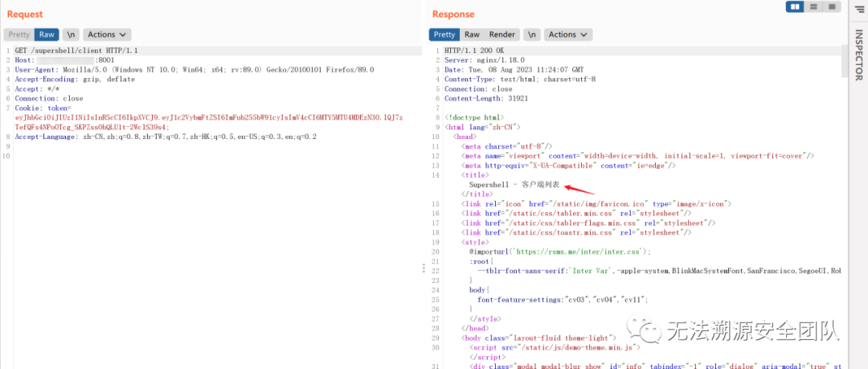Click the Supershell - 客户端列表 title text
Viewport: 868px width, 369px height.
pyautogui.click(x=514, y=185)
